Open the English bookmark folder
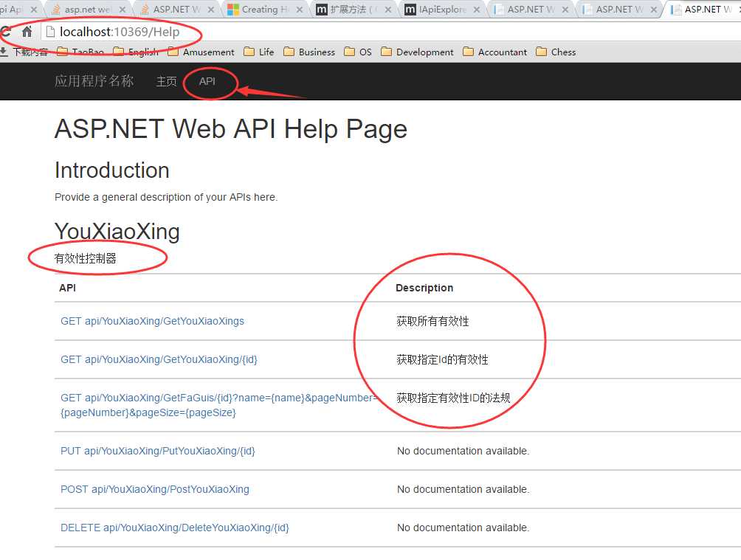This screenshot has height=560, width=741. tap(136, 52)
